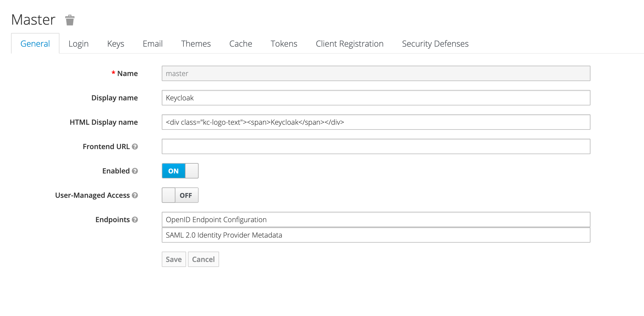Select the Themes tab
The height and width of the screenshot is (316, 644).
tap(196, 44)
